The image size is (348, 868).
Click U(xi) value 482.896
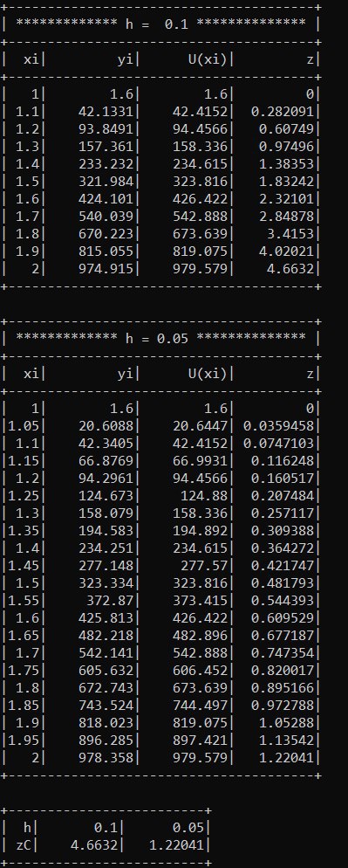coord(201,636)
